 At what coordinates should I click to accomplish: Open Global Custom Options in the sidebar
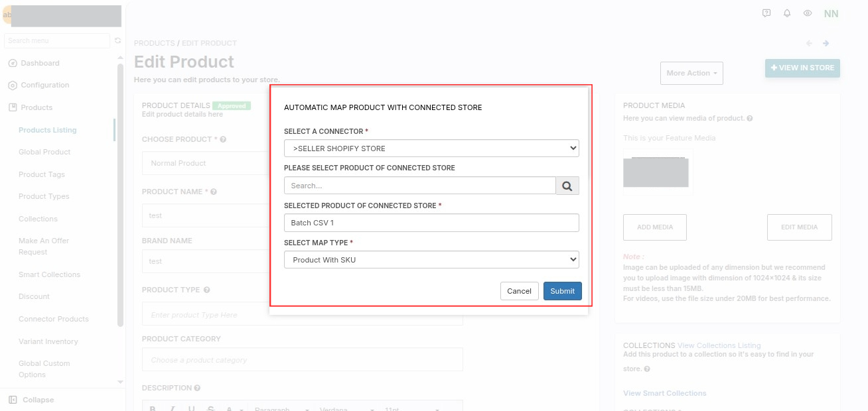tap(44, 369)
